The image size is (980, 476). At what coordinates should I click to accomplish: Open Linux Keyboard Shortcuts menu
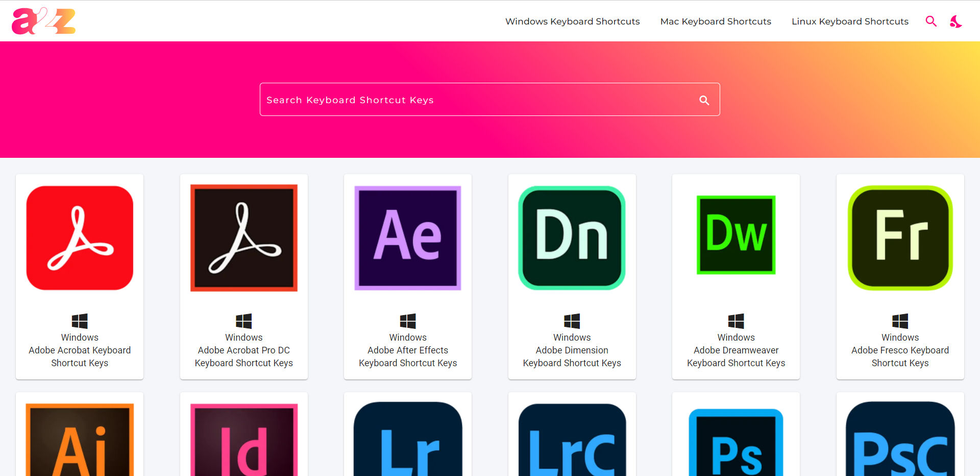(850, 21)
